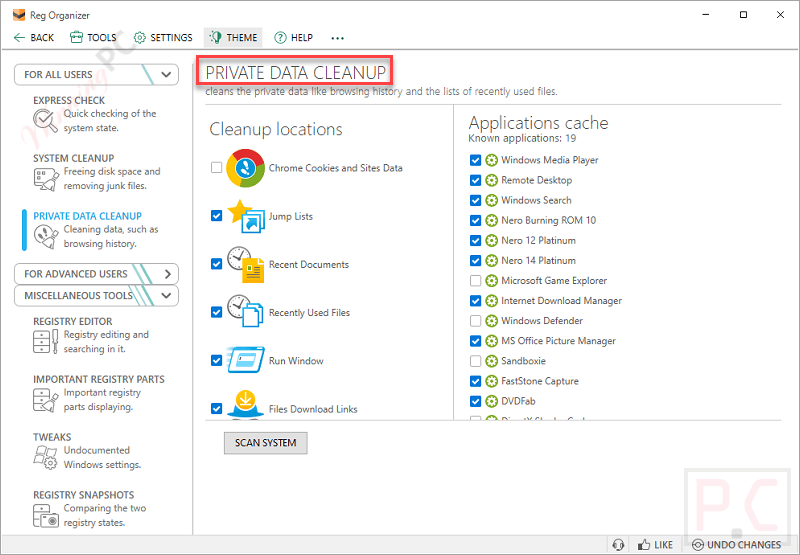800x555 pixels.
Task: Click the Jump Lists star icon
Action: [x=245, y=216]
